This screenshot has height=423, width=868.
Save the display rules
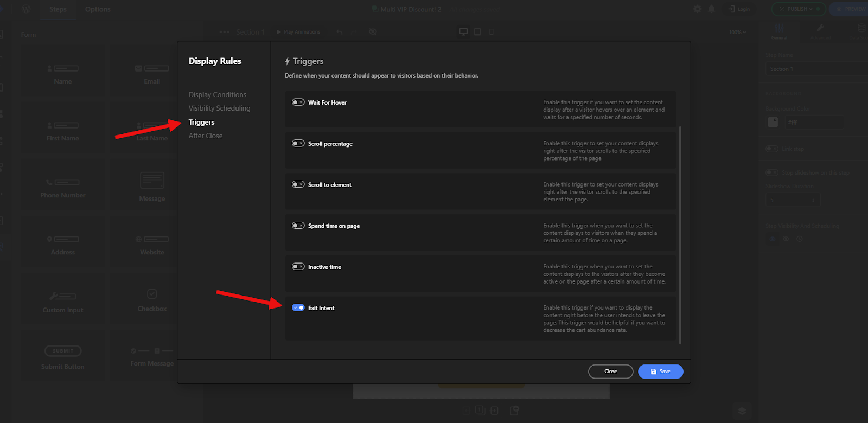pyautogui.click(x=660, y=371)
